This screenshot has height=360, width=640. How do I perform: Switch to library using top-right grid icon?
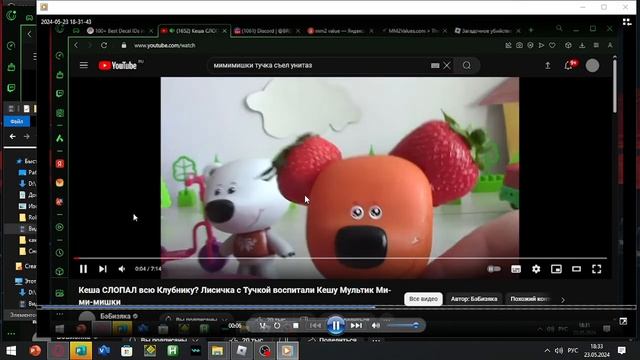(x=627, y=22)
